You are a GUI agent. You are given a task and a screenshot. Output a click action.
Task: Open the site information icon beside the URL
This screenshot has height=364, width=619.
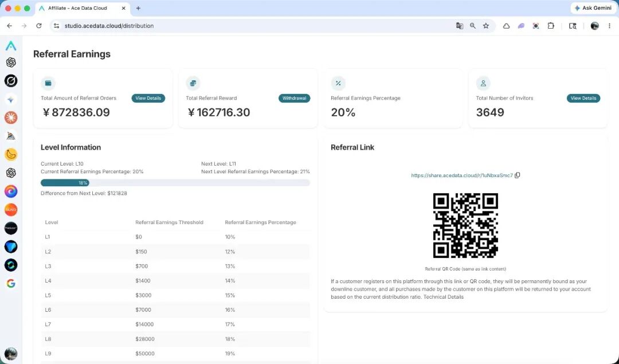56,26
